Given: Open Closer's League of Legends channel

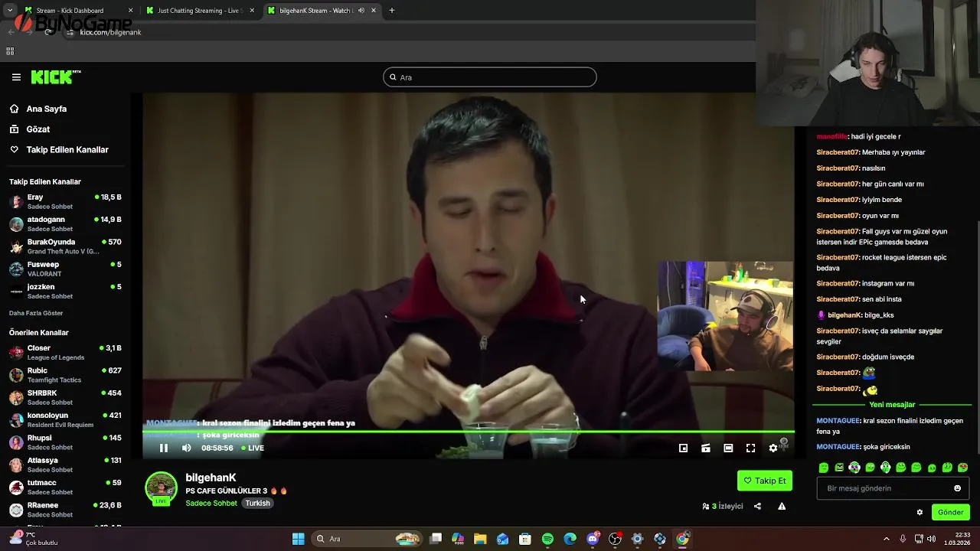Looking at the screenshot, I should (65, 352).
